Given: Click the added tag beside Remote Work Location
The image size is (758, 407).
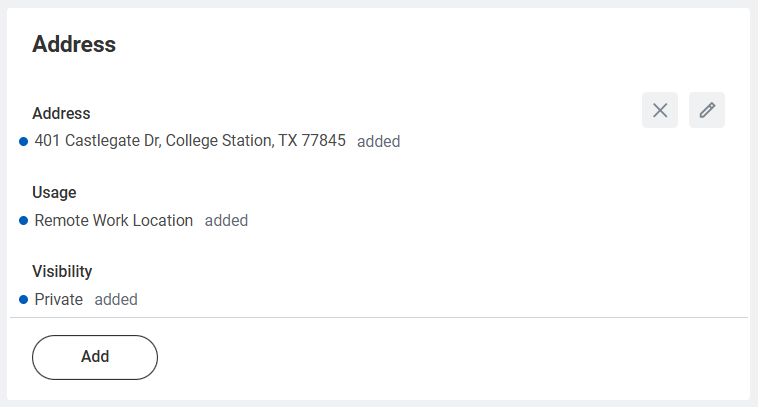Looking at the screenshot, I should 226,221.
